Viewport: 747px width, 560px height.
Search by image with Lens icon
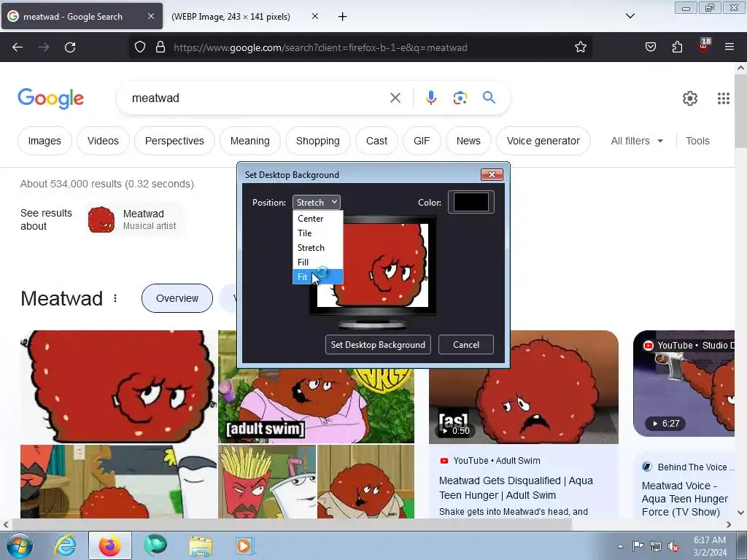pyautogui.click(x=460, y=98)
